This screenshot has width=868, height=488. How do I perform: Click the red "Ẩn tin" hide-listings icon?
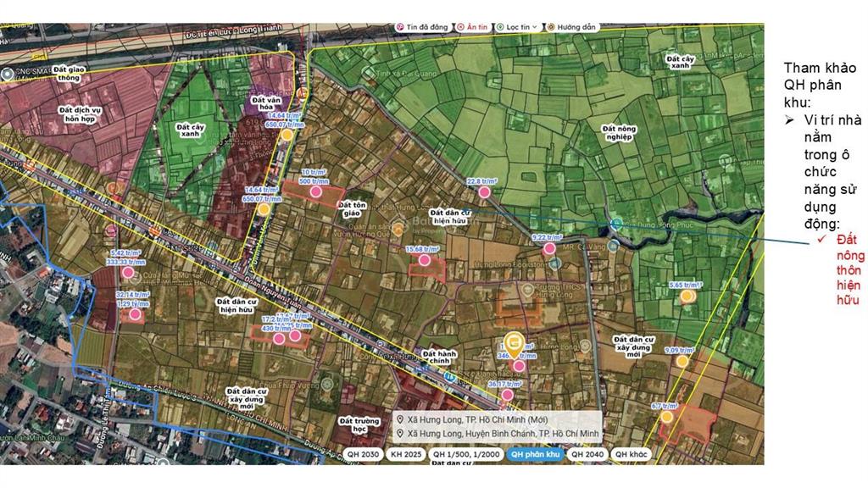pyautogui.click(x=461, y=26)
